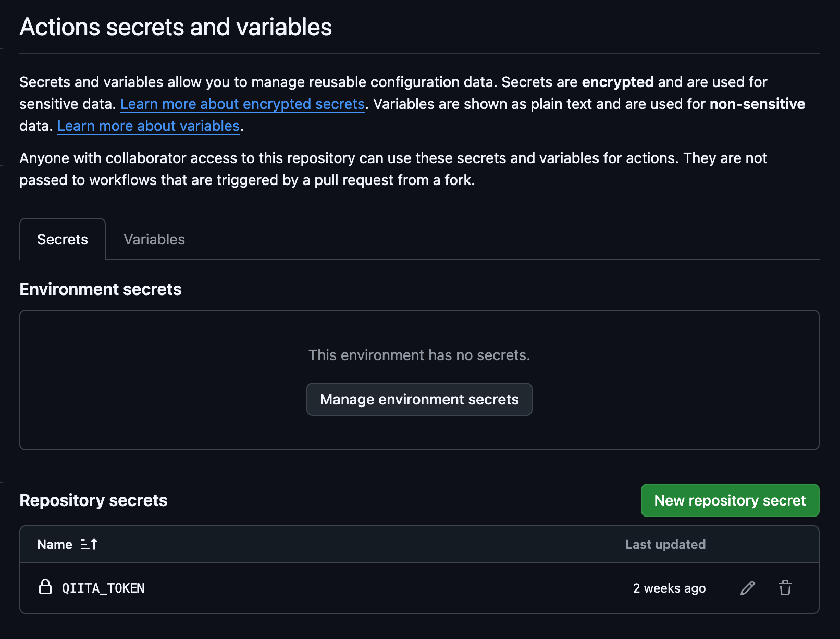This screenshot has height=639, width=840.
Task: Open the 'Learn more about encrypted secrets' link
Action: coord(242,104)
